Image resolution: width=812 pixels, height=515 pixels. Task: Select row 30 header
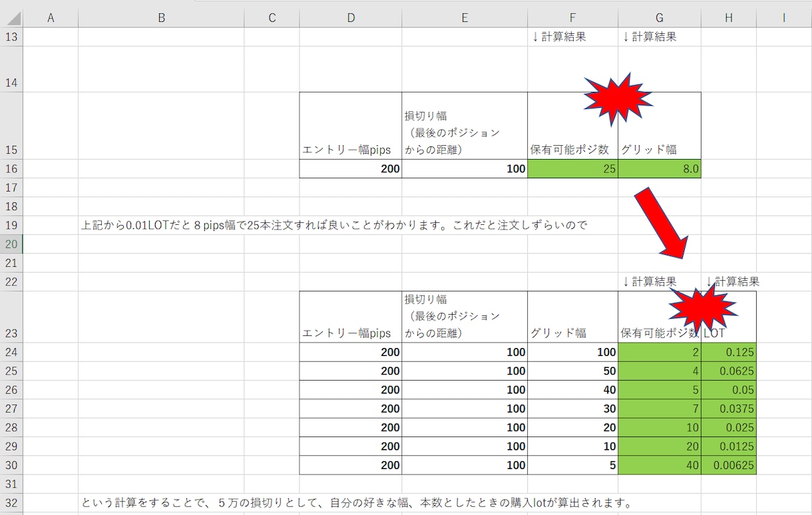[11, 465]
